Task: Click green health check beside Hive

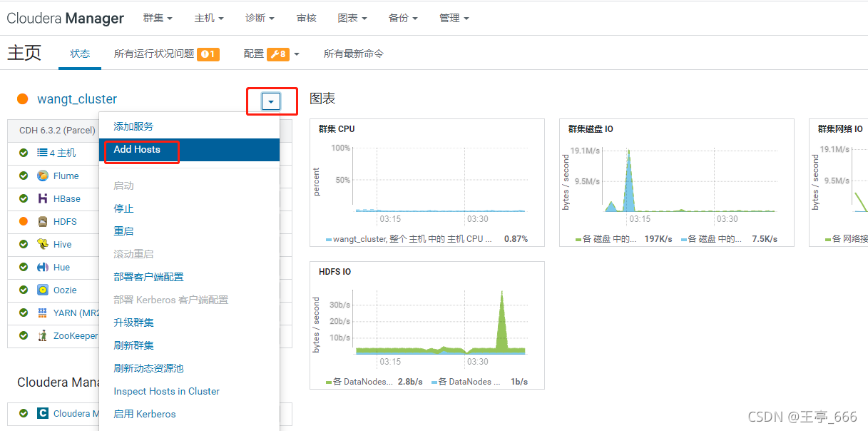Action: click(24, 244)
